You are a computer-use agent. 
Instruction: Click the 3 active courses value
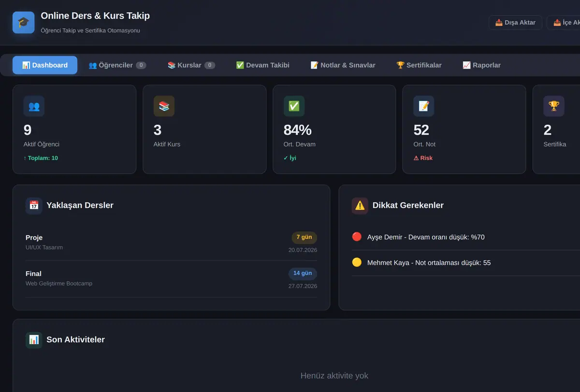(158, 130)
